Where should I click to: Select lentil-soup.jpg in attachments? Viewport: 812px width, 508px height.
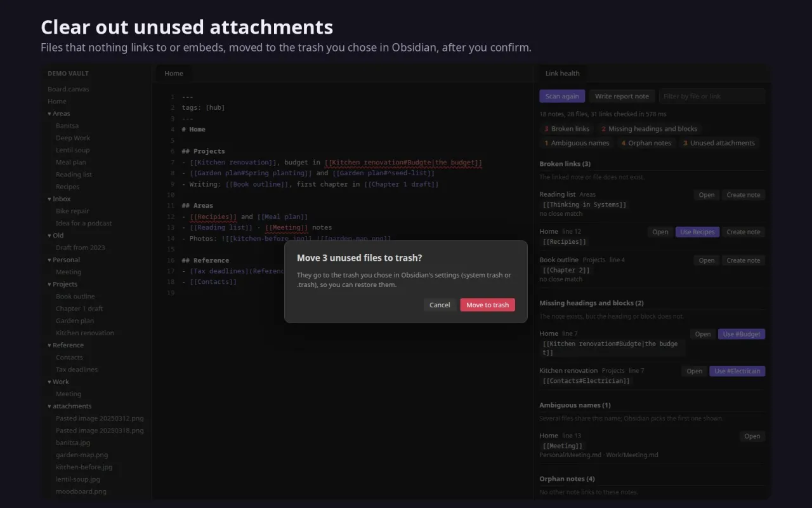(x=78, y=479)
